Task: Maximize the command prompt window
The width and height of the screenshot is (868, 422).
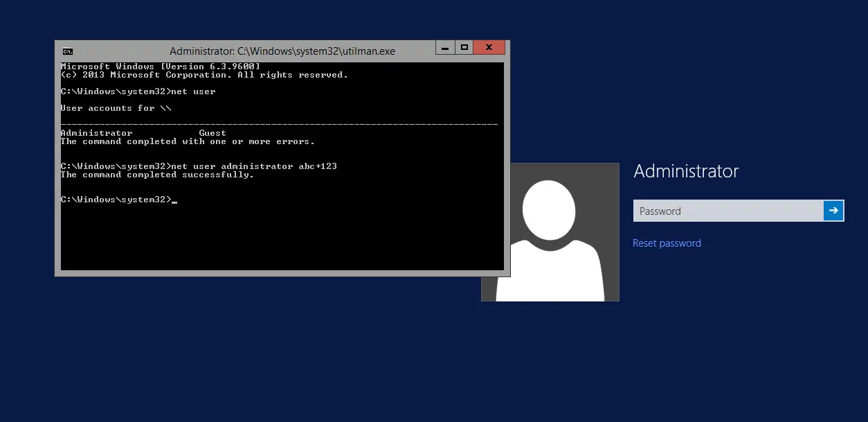Action: coord(464,48)
